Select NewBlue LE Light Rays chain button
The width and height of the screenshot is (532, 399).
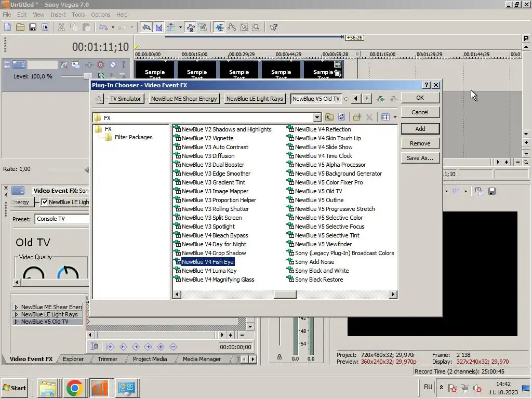255,99
